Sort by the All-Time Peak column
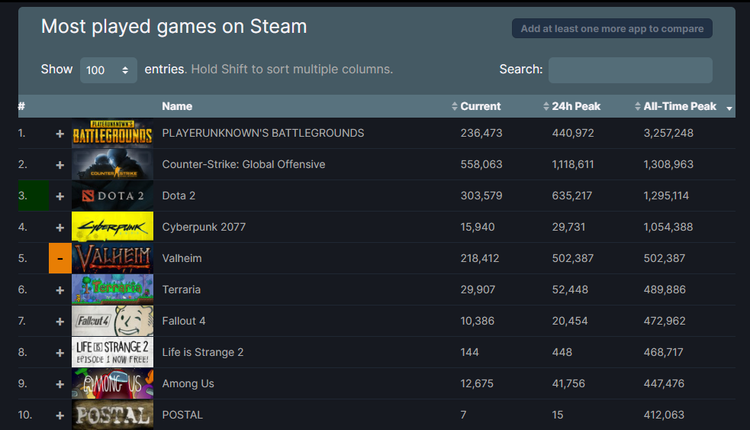 point(680,106)
